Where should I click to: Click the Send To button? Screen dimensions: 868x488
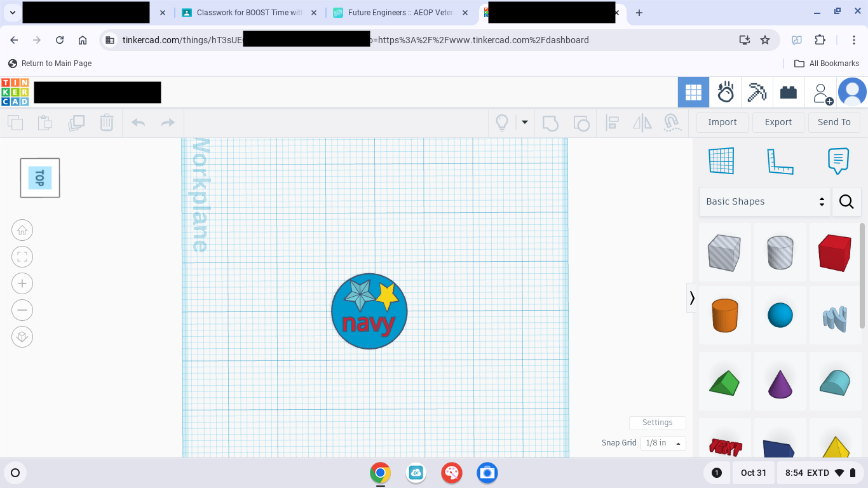834,123
